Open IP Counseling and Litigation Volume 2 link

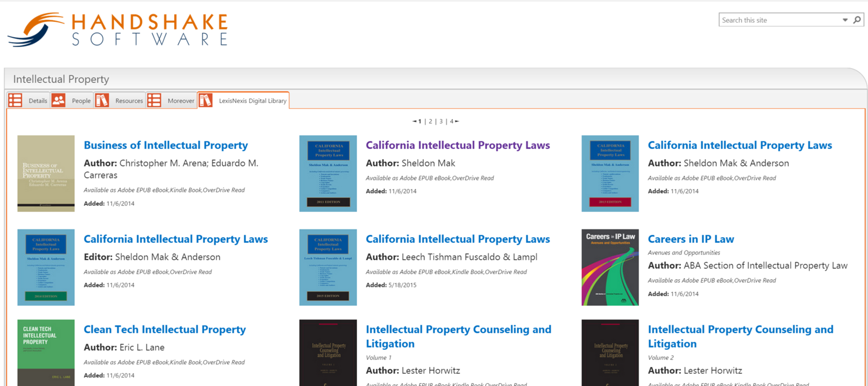tap(741, 336)
